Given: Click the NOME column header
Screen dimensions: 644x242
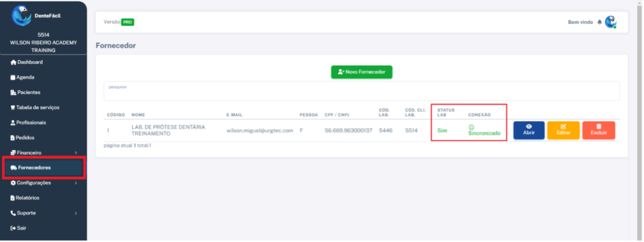Looking at the screenshot, I should pyautogui.click(x=138, y=115).
